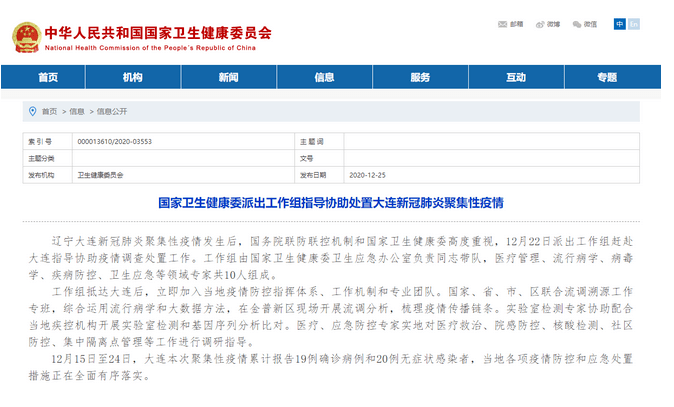Click the article headline about 大连 outbreak
674x407 pixels.
click(331, 202)
